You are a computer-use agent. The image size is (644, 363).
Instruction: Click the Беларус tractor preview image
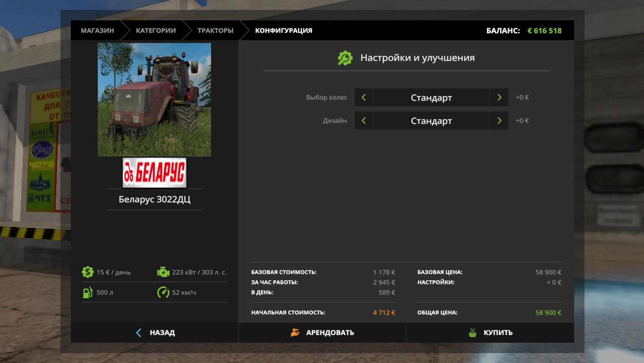click(154, 99)
